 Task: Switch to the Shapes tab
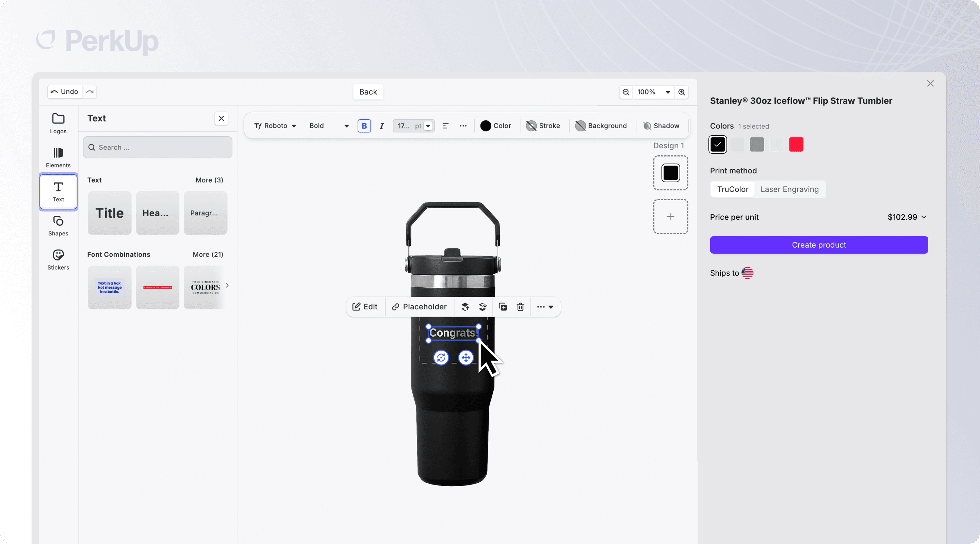(x=58, y=226)
